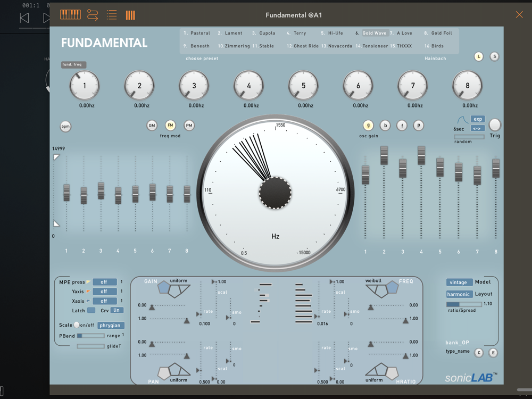Screen dimensions: 532x399
Task: Click the skip-to-start transport button
Action: pos(24,18)
